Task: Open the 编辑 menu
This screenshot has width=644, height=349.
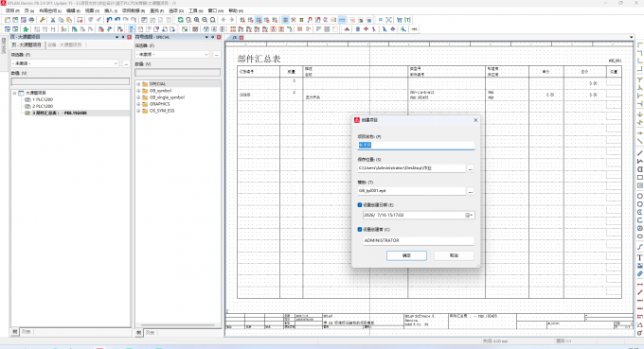Action: (73, 10)
